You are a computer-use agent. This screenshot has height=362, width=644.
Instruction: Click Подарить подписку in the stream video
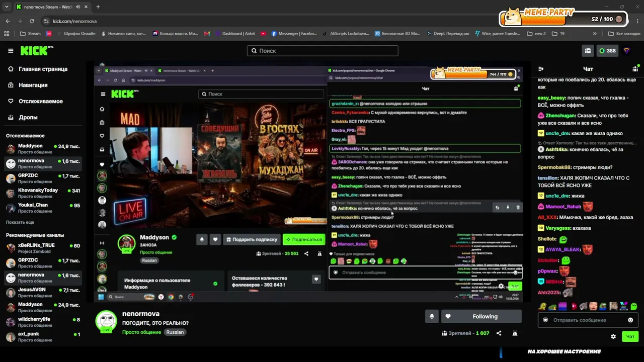coord(252,239)
